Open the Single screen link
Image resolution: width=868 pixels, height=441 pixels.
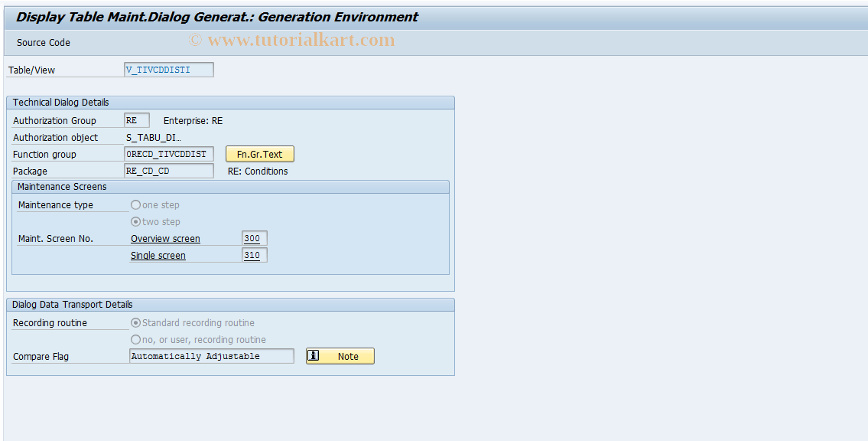158,255
